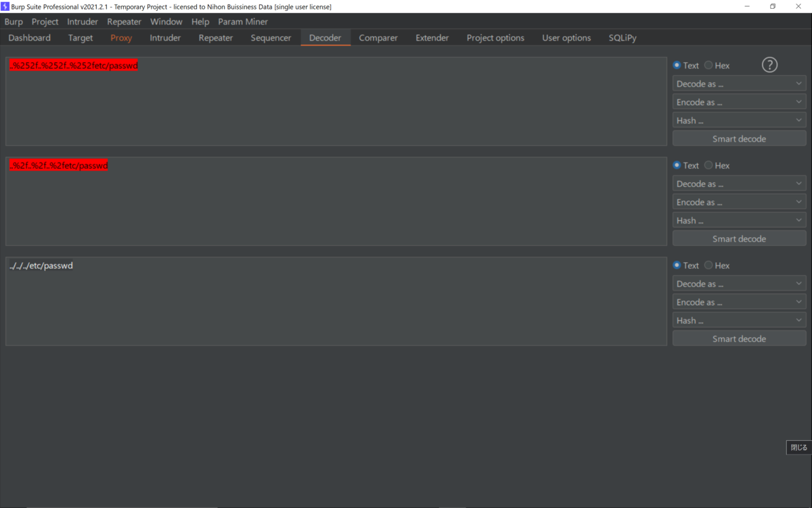Click Smart decode button in first panel
812x508 pixels.
pyautogui.click(x=739, y=139)
